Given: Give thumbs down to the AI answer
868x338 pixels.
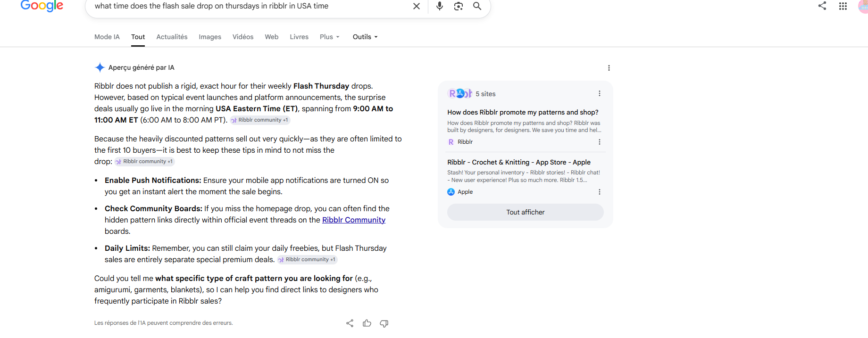Looking at the screenshot, I should (384, 323).
